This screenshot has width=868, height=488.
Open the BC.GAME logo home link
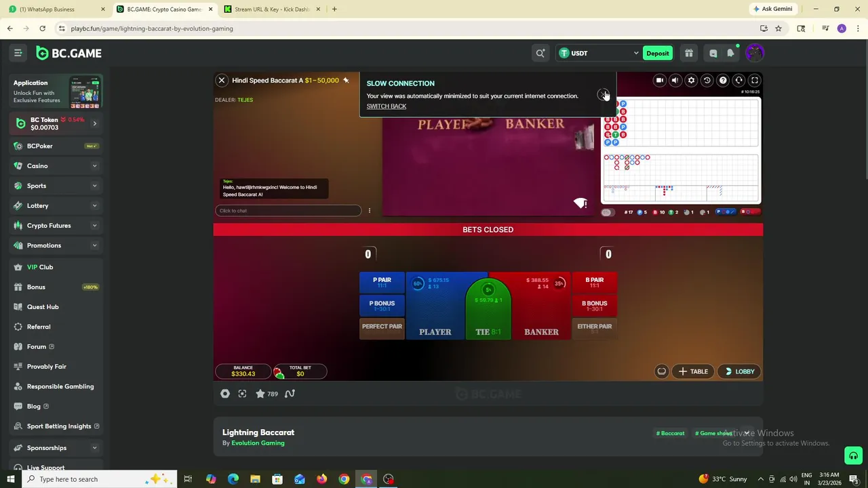pyautogui.click(x=68, y=53)
